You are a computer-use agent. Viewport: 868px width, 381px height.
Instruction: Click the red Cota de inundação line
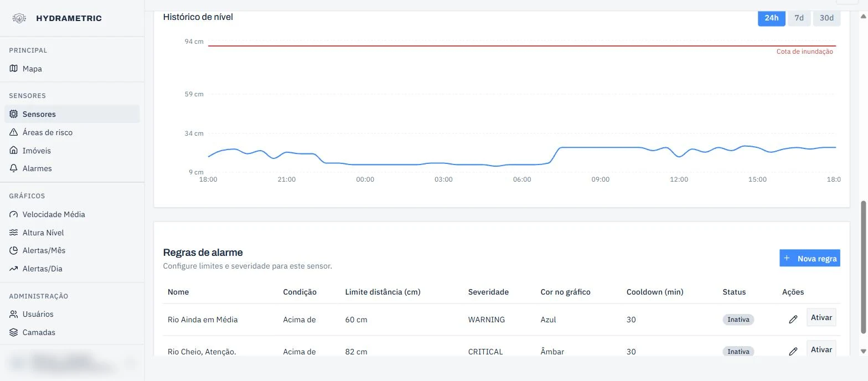coord(522,46)
